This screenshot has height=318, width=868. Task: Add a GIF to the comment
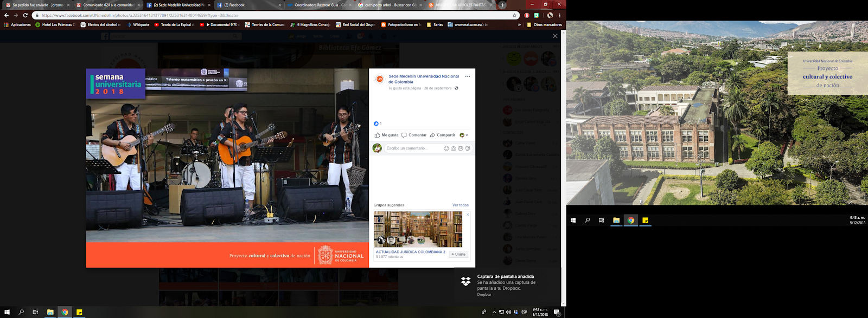[461, 148]
